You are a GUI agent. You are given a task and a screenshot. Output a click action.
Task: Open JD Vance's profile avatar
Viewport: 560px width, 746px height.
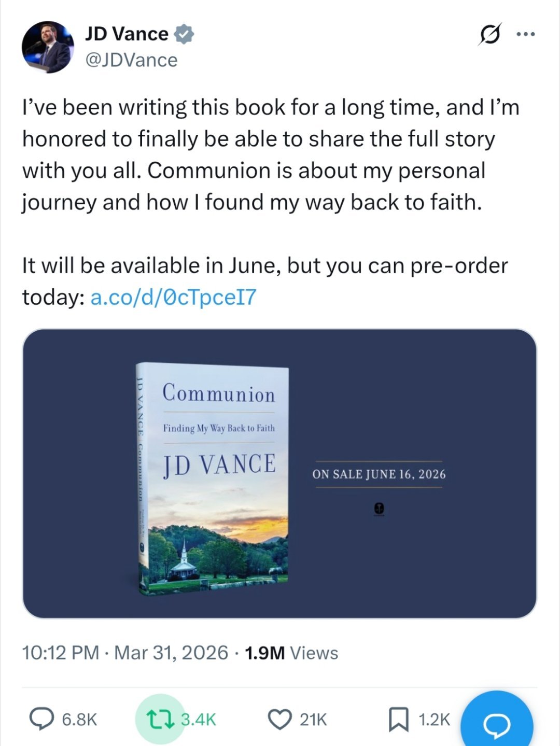[47, 47]
